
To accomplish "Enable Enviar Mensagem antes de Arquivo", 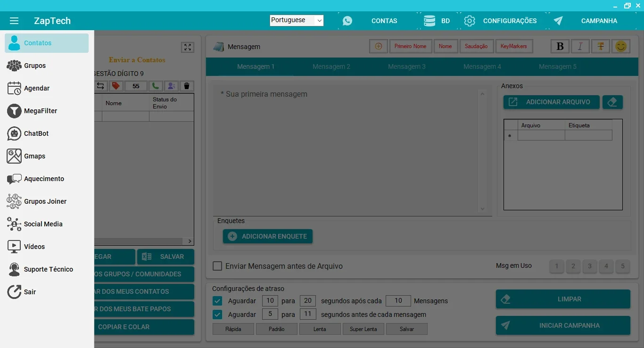I will [217, 266].
